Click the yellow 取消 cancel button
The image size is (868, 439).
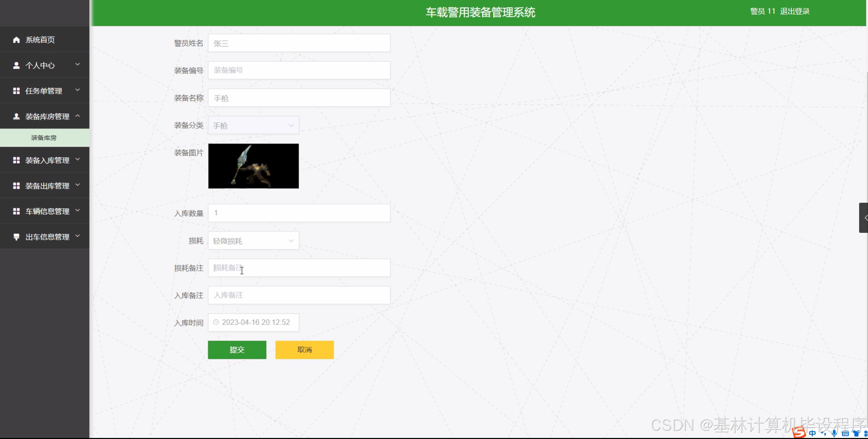click(304, 350)
